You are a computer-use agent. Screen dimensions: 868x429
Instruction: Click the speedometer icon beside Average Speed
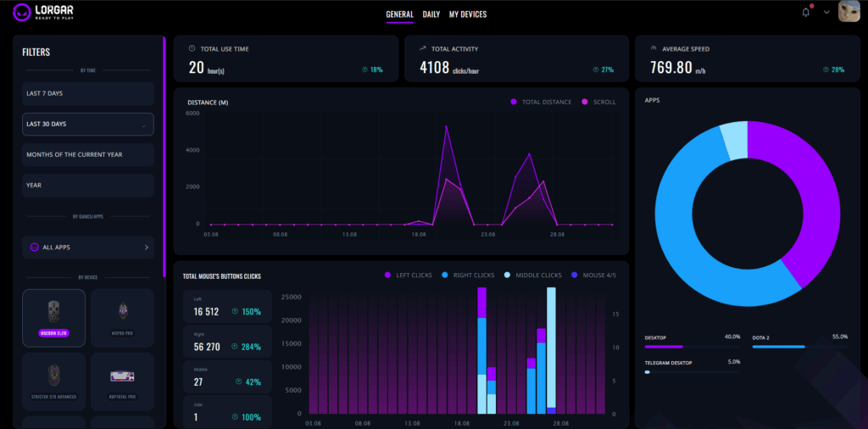(x=653, y=49)
